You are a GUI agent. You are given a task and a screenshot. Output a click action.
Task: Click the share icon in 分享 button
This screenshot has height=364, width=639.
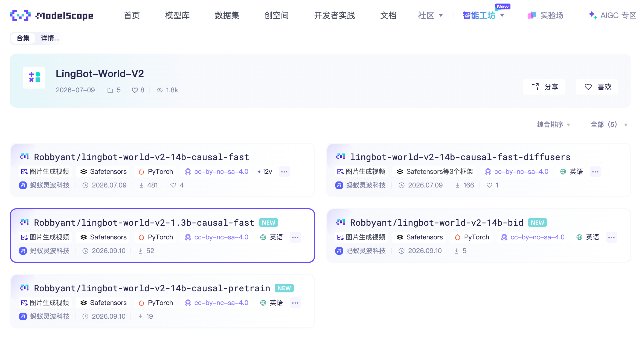tap(535, 87)
